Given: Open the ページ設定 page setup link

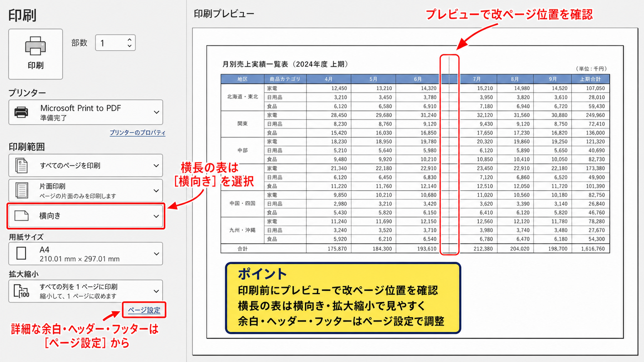Looking at the screenshot, I should pos(144,310).
